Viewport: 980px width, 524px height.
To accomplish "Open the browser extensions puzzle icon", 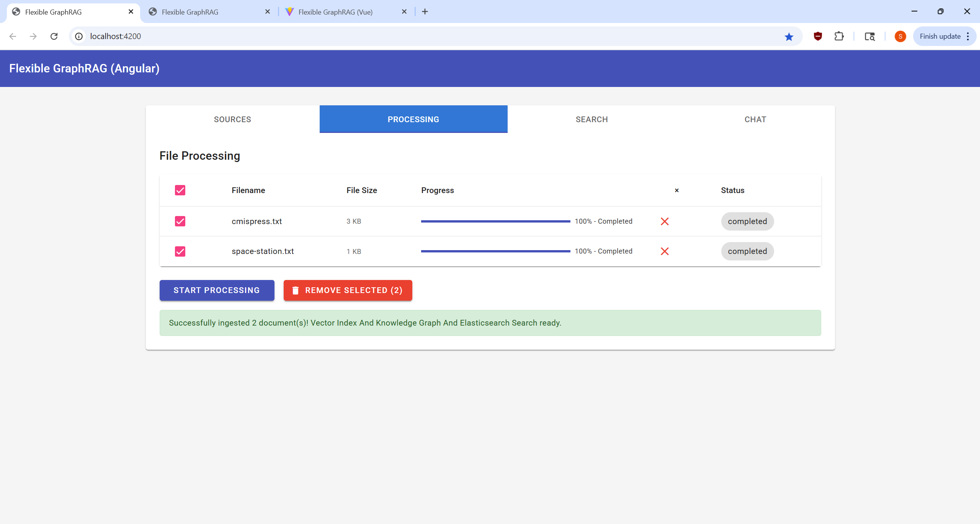I will 839,36.
